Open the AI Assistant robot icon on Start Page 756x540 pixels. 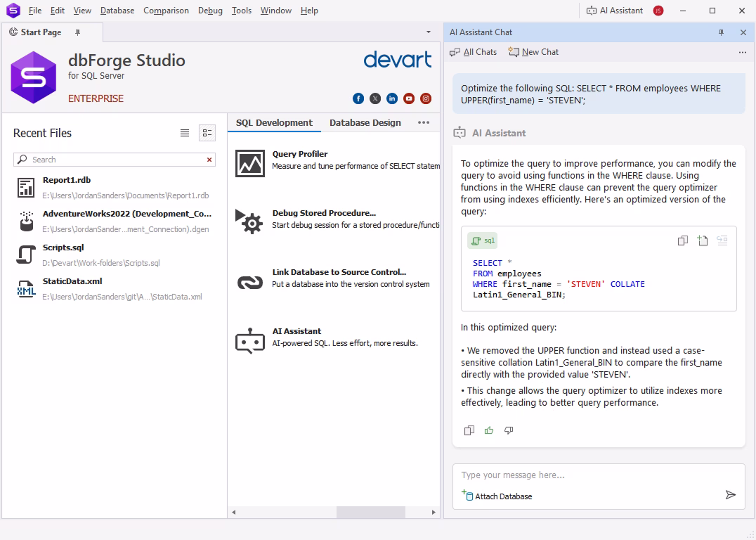click(x=249, y=341)
